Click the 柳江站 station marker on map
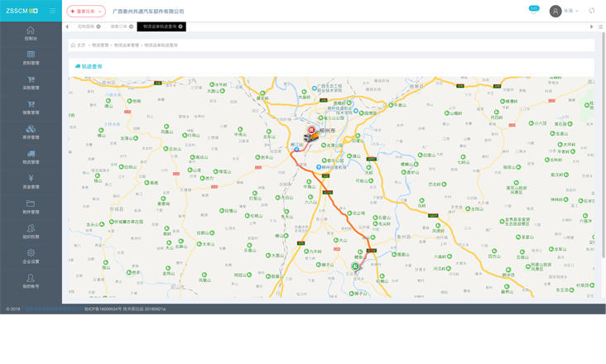Viewport: 606px width, 364px height. [x=296, y=149]
